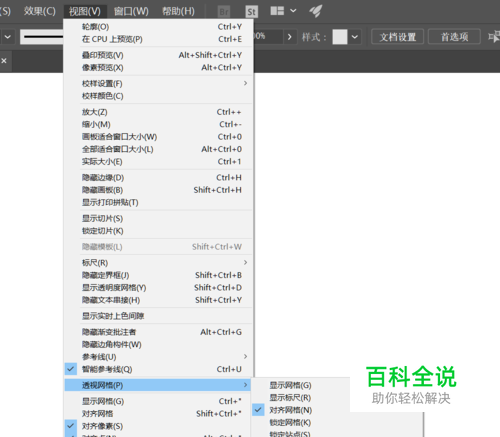Click 隐藏定界框(J) entry
Viewport: 500px width, 437px height.
point(158,275)
